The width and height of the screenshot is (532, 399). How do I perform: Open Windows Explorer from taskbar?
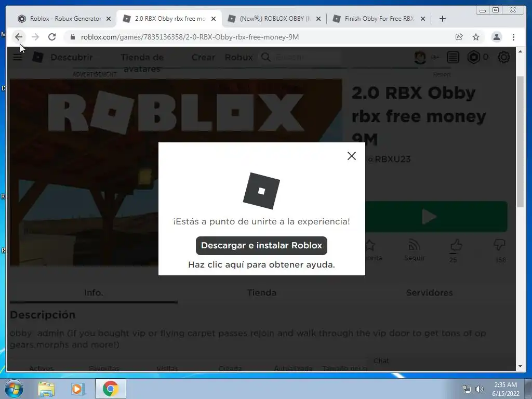(46, 389)
